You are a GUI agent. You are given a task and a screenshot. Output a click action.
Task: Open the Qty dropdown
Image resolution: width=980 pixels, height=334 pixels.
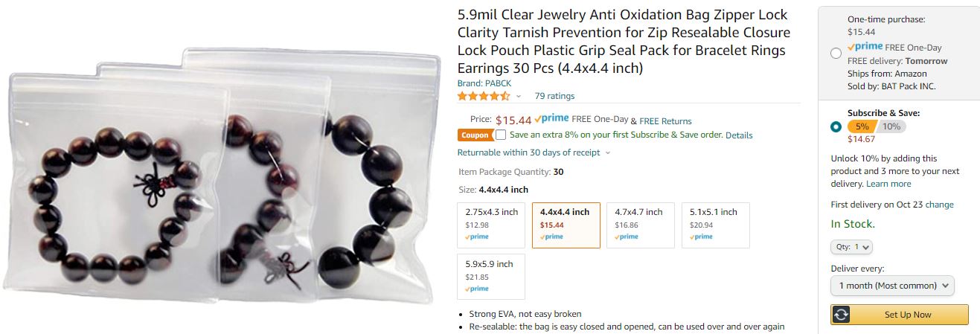[x=851, y=247]
